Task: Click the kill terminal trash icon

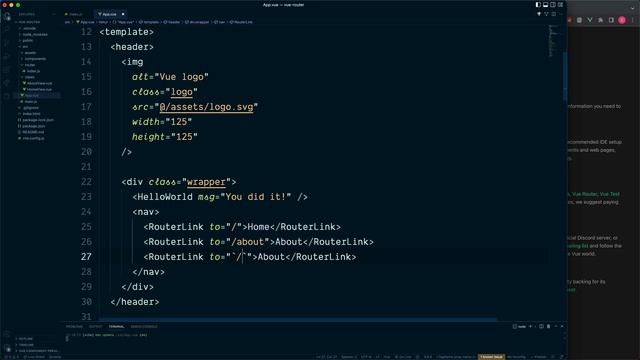Action: (x=549, y=327)
